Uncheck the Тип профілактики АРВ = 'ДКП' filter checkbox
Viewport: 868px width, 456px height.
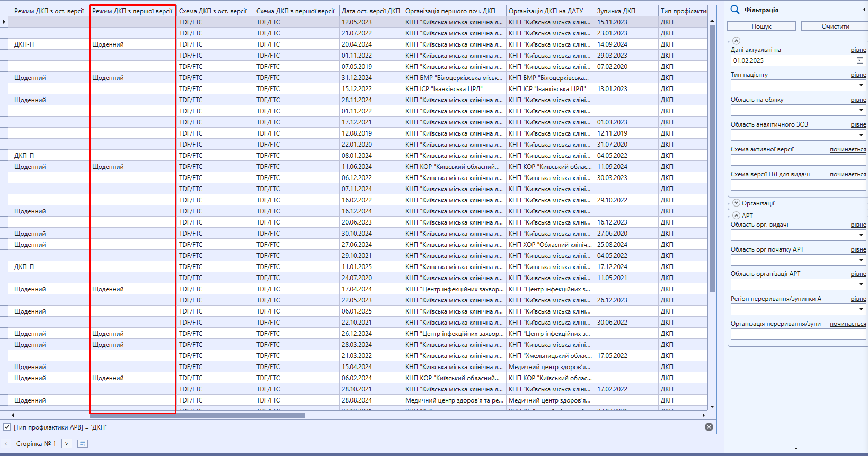click(7, 427)
